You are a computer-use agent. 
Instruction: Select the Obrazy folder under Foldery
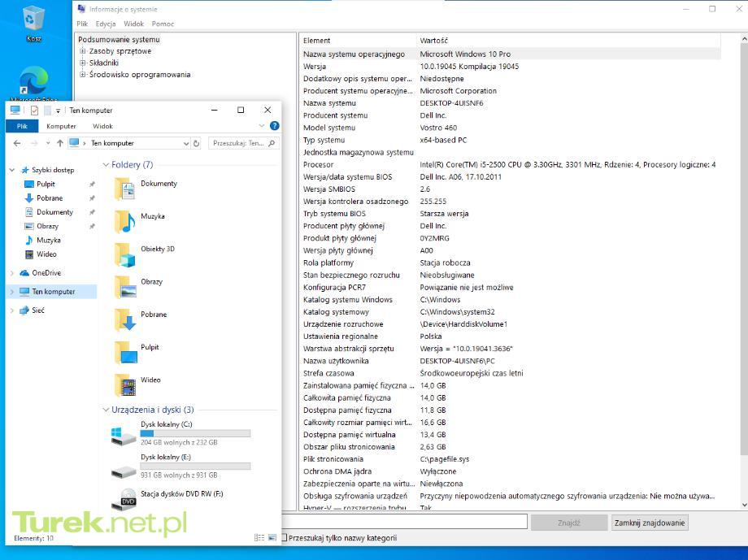coord(139,287)
